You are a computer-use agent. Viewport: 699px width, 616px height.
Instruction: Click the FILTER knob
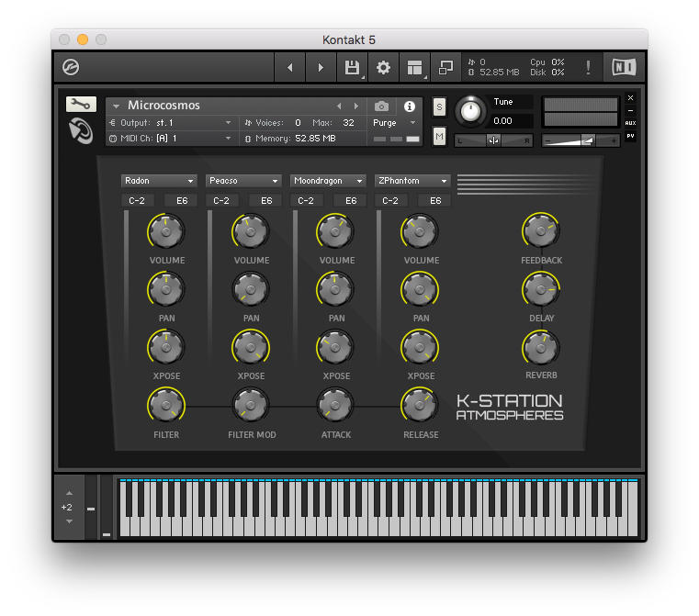166,406
